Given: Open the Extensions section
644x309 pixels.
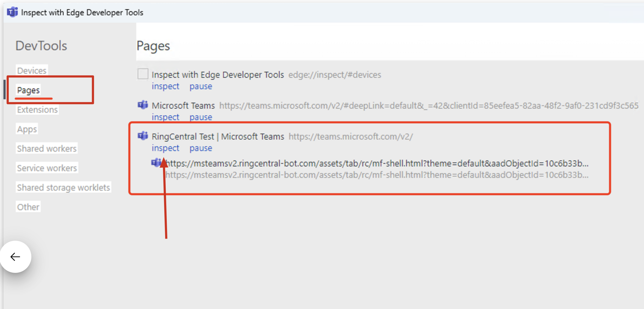Looking at the screenshot, I should point(37,110).
